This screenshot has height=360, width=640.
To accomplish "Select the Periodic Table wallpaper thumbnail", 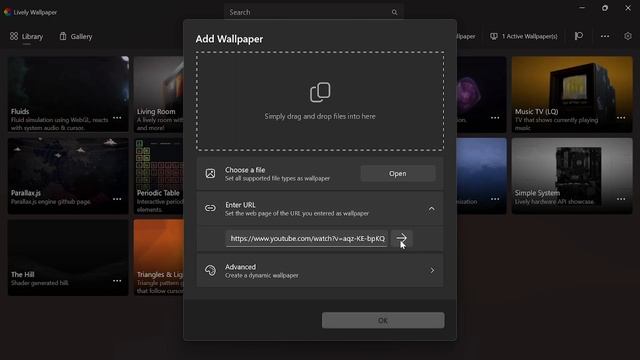I will click(159, 176).
